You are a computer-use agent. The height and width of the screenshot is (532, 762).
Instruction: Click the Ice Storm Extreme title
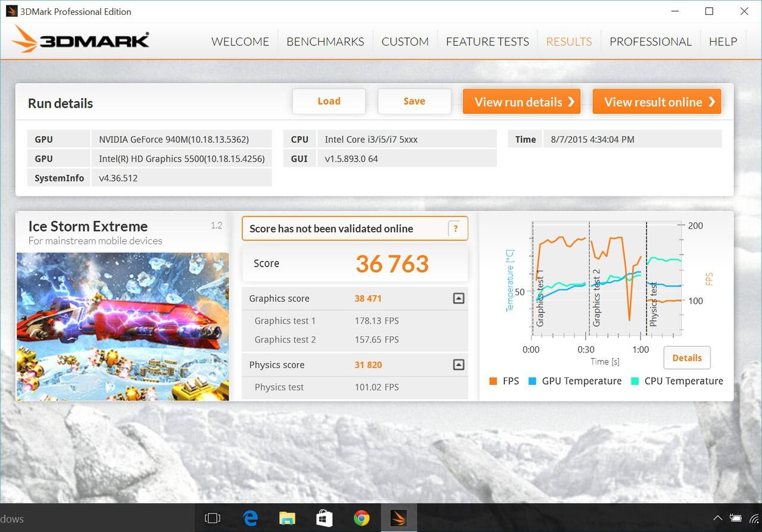point(88,226)
